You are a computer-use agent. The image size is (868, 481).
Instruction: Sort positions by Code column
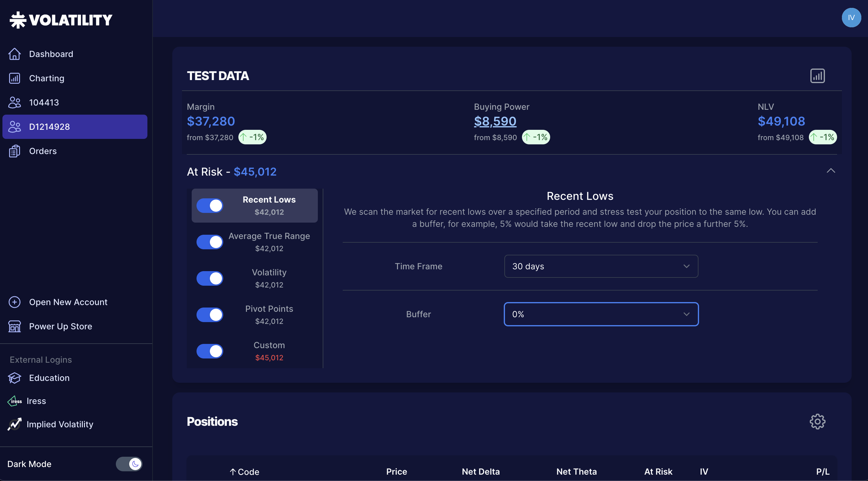tap(245, 472)
